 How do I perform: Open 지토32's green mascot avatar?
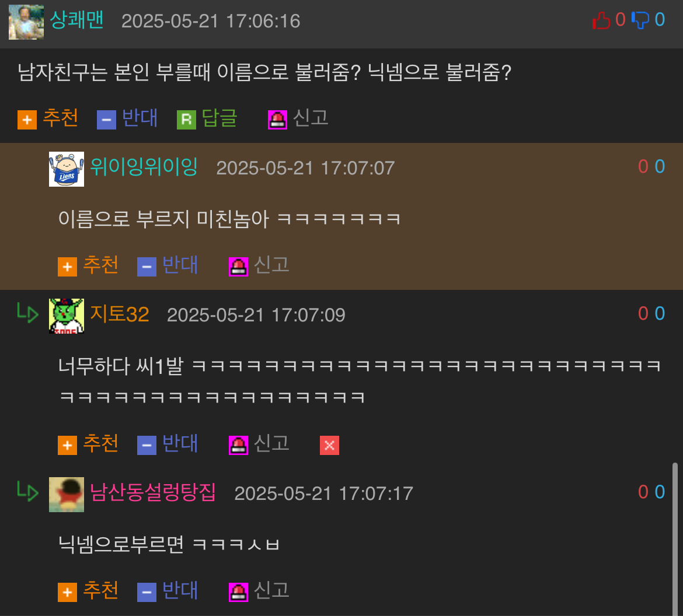pyautogui.click(x=66, y=316)
